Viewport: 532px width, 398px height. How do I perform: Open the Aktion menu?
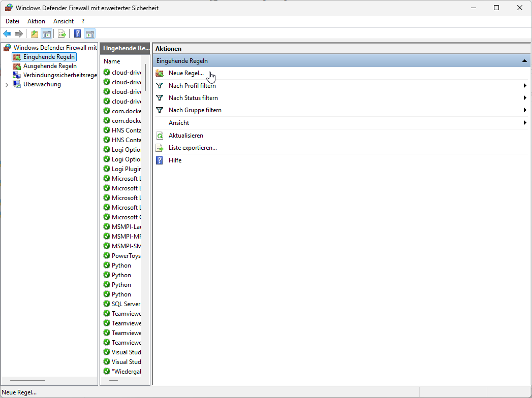36,21
